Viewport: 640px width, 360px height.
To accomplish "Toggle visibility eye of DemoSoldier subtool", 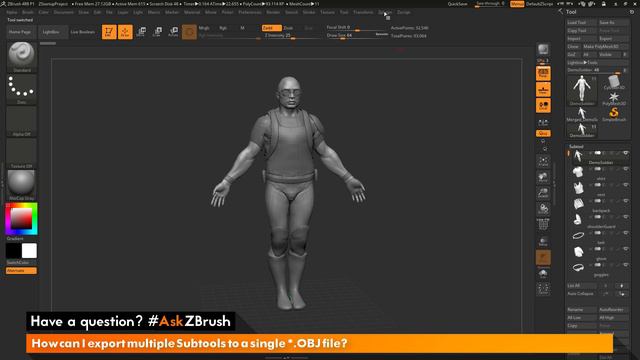I will pyautogui.click(x=626, y=153).
